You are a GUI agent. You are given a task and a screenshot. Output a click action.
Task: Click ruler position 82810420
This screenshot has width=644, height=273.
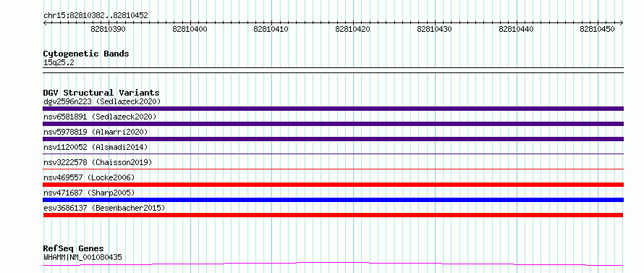(353, 29)
